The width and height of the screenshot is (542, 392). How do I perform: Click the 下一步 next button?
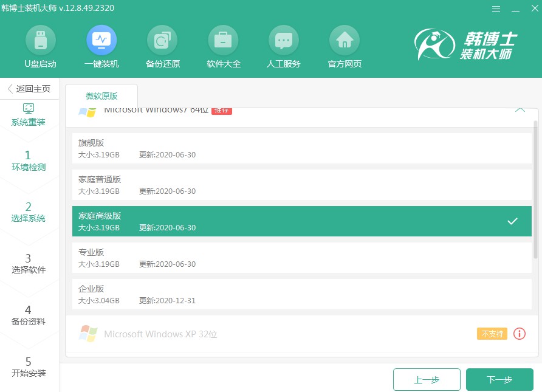click(499, 380)
